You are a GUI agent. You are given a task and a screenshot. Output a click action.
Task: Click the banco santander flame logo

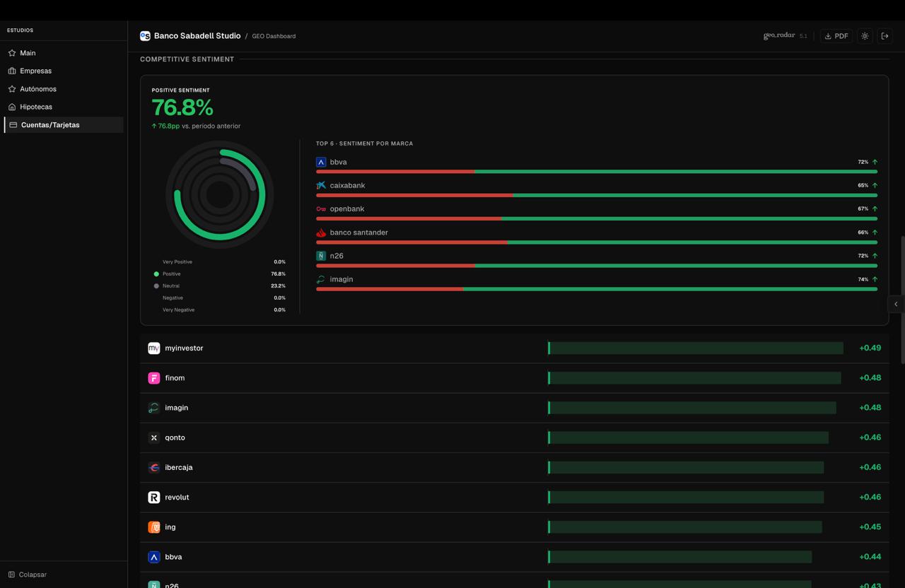(321, 233)
